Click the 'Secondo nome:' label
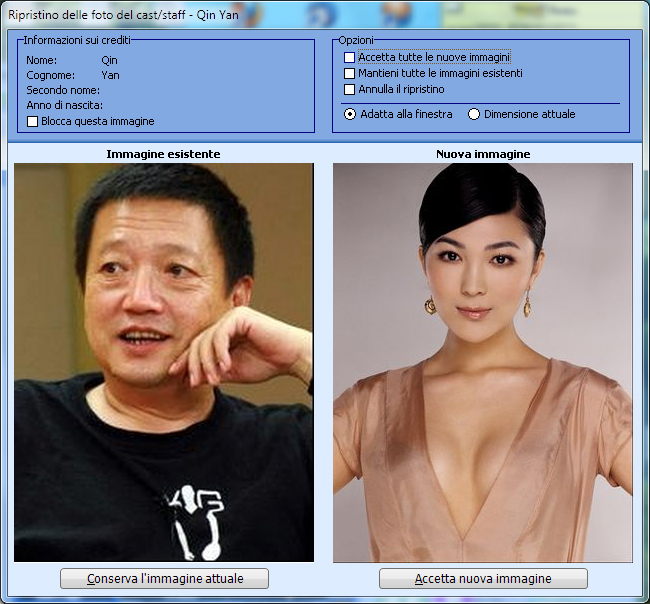Viewport: 650px width, 604px height. click(x=63, y=90)
